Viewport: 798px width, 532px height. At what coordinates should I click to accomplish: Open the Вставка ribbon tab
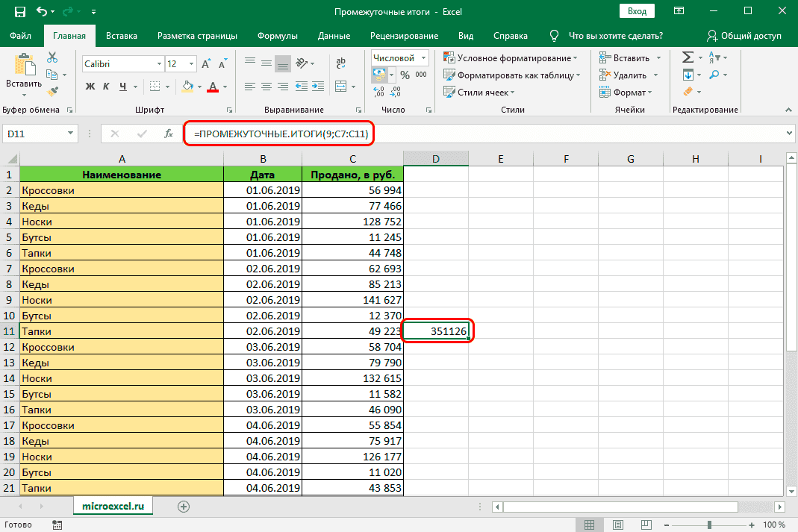click(x=122, y=36)
